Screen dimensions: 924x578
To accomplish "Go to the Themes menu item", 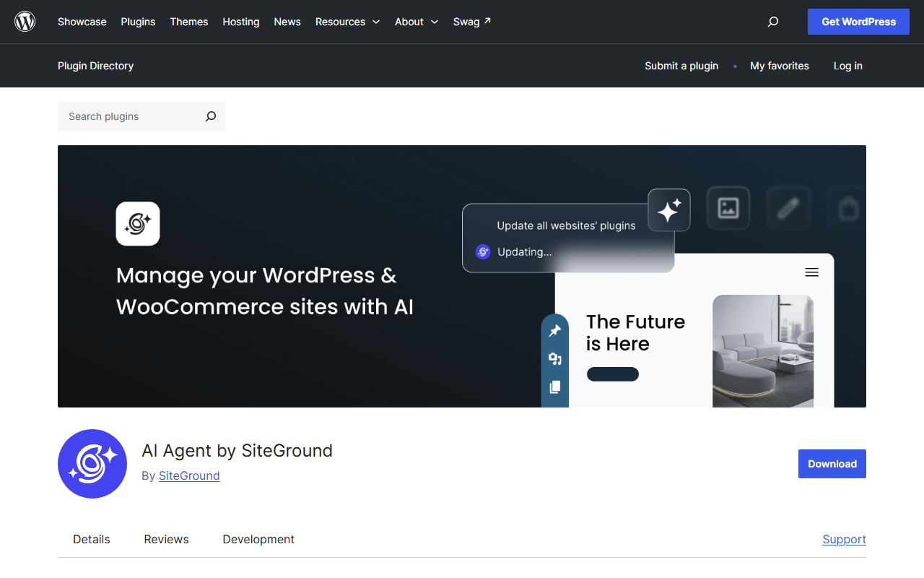I will pyautogui.click(x=189, y=22).
